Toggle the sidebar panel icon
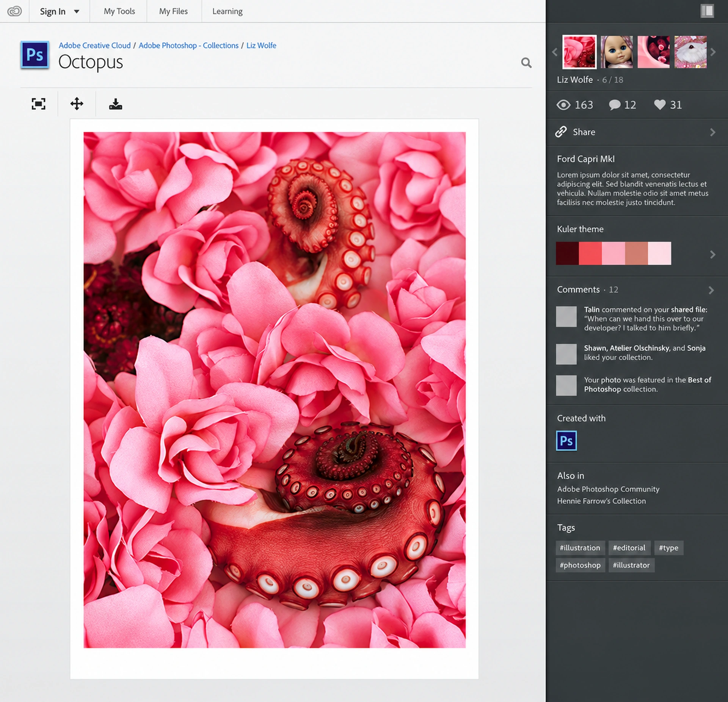Viewport: 728px width, 702px height. tap(707, 11)
